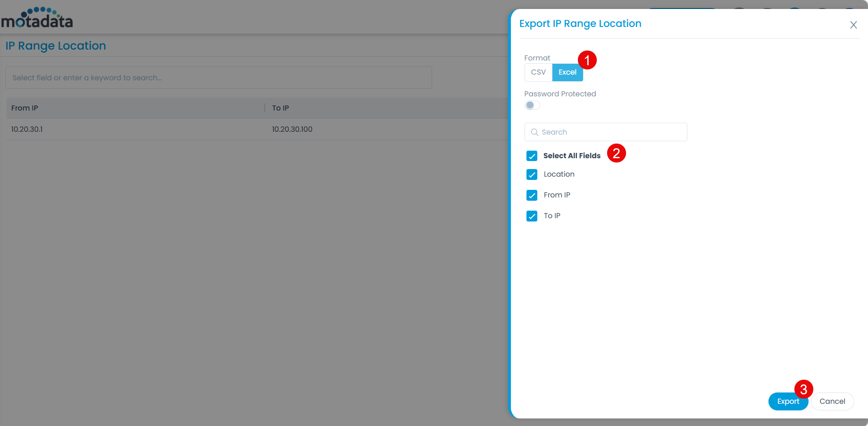Close the Export IP Range Location dialog

[853, 25]
